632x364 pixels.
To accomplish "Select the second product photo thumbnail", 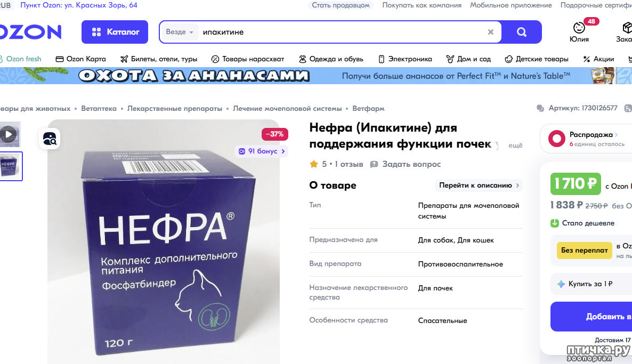I will [11, 166].
